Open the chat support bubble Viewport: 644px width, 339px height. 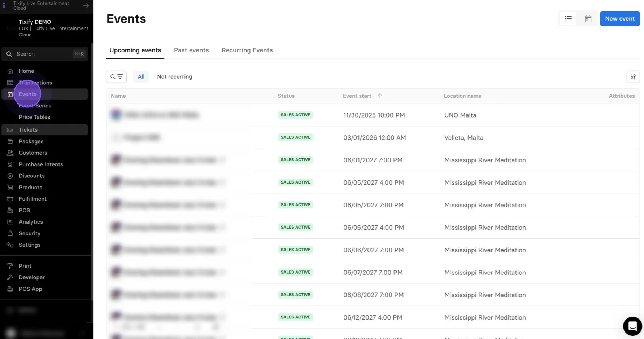632,326
